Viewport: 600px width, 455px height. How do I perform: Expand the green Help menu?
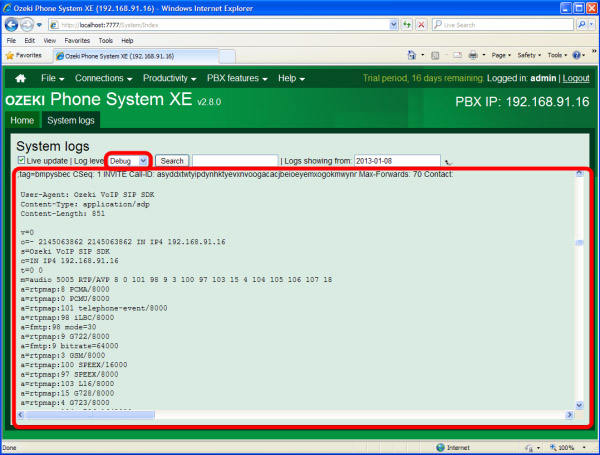point(291,78)
